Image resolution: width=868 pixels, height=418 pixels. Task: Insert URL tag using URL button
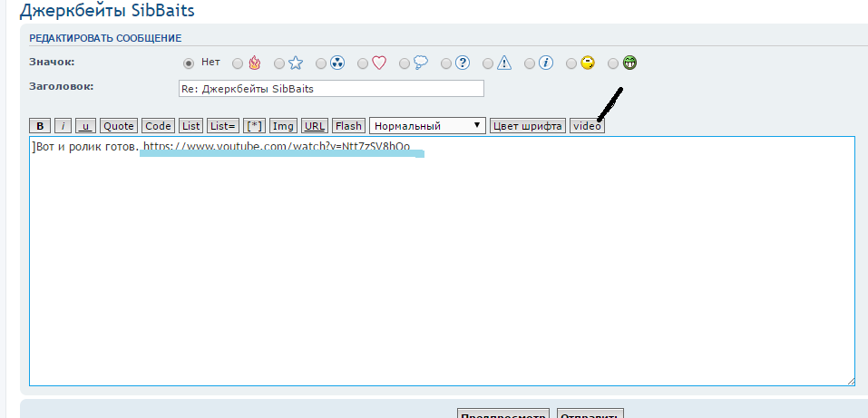(315, 126)
